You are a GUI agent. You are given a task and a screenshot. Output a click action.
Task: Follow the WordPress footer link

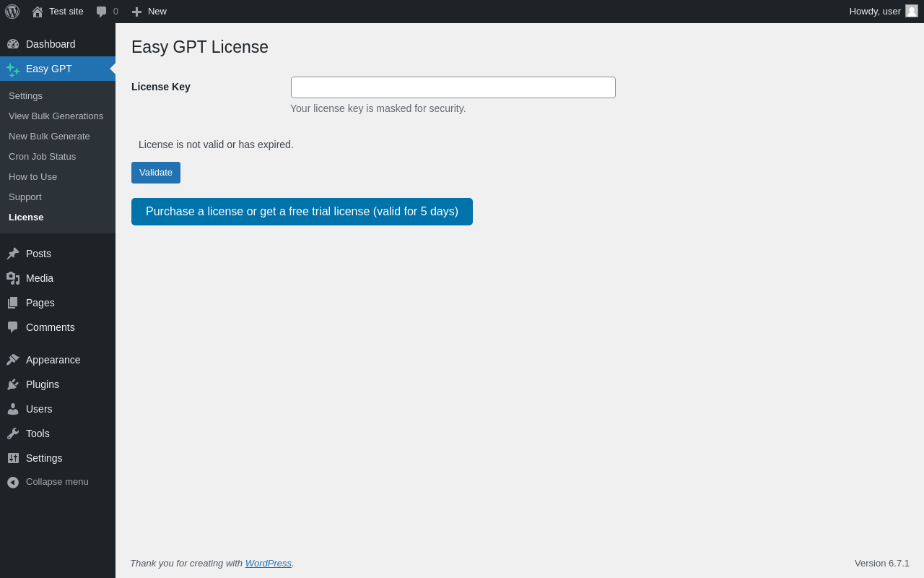click(x=269, y=564)
